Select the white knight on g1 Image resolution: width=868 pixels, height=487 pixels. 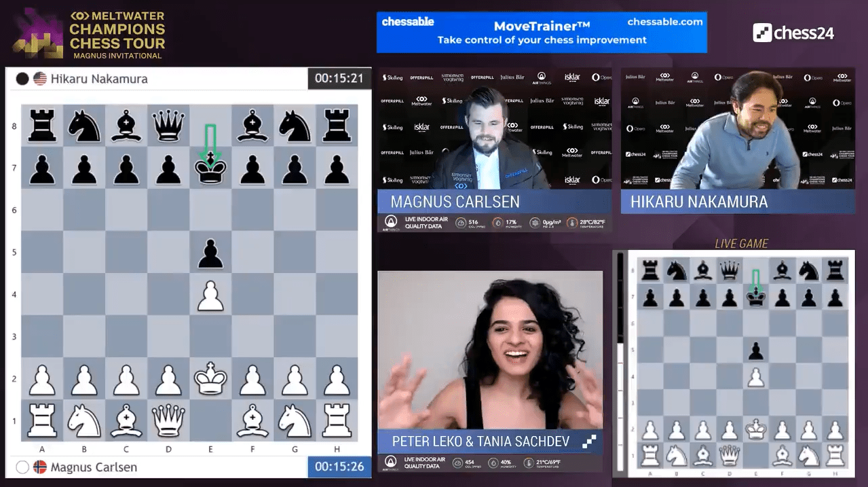[295, 422]
